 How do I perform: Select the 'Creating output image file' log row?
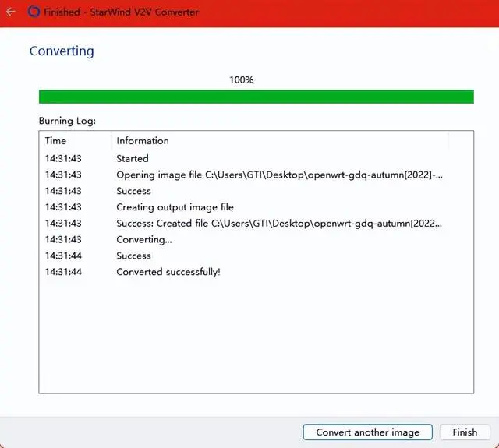coord(244,207)
